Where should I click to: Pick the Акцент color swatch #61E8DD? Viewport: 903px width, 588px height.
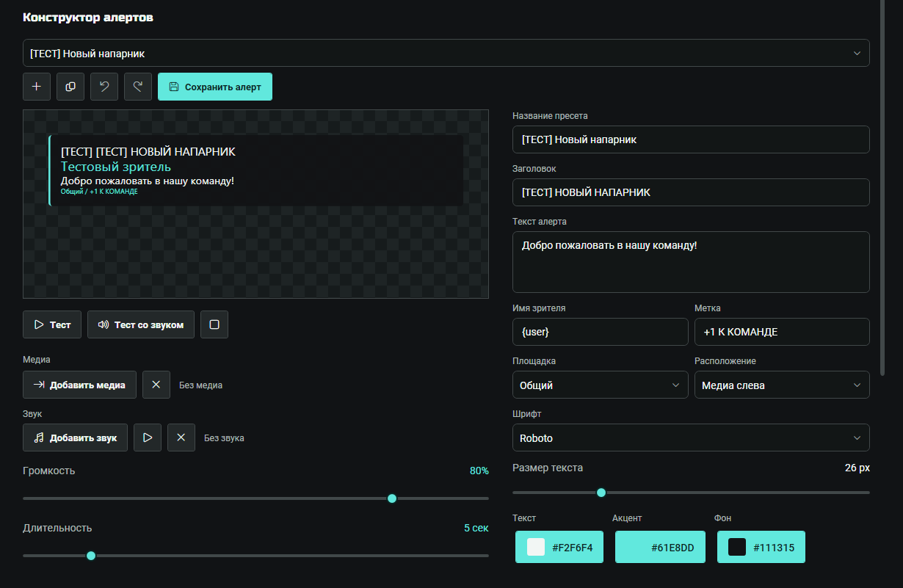click(x=659, y=547)
